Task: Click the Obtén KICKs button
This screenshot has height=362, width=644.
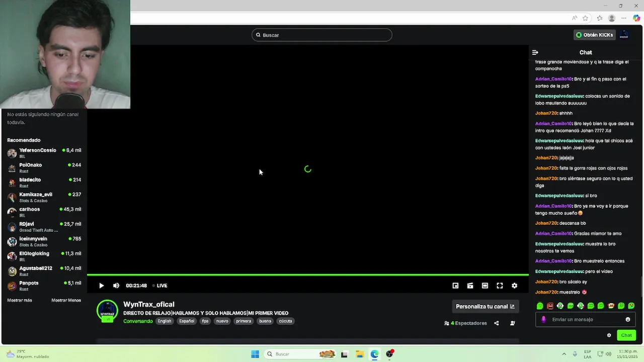Action: [595, 35]
